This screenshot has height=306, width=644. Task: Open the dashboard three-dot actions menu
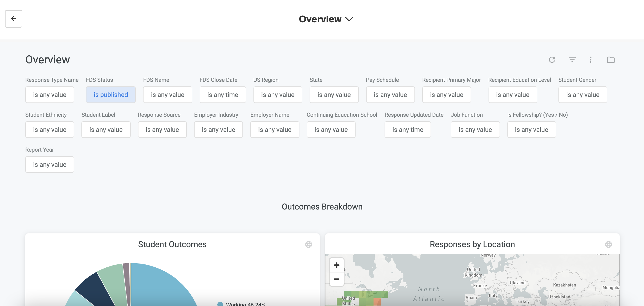coord(590,60)
